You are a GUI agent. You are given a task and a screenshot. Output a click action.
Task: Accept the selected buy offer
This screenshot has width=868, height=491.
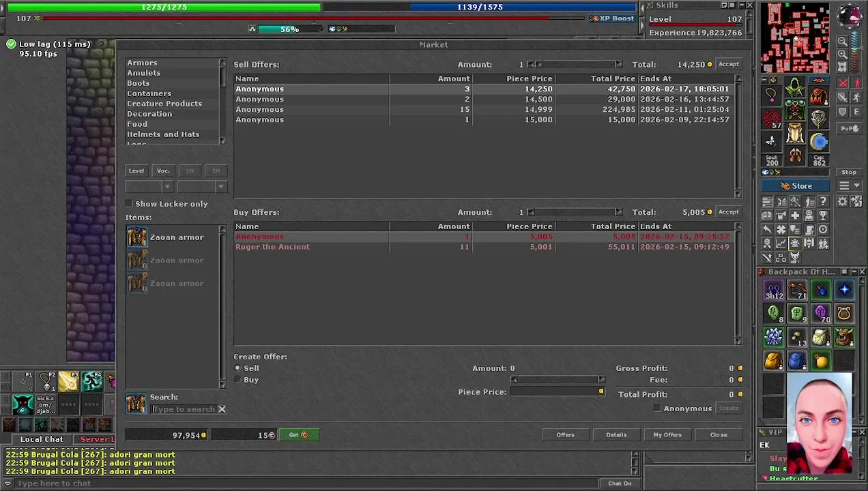(x=728, y=212)
